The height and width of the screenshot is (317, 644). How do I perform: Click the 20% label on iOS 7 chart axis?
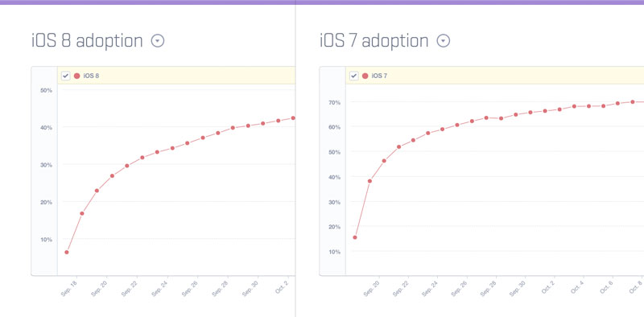tap(335, 227)
